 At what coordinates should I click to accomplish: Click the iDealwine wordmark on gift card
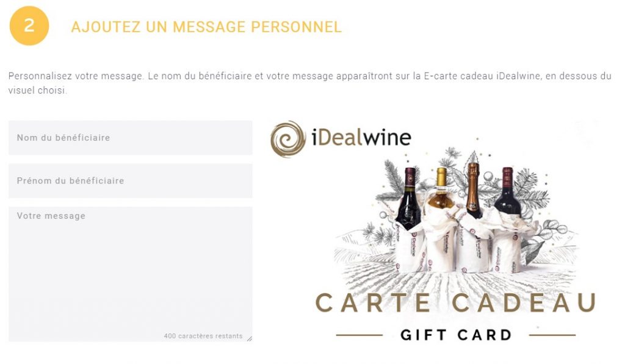[361, 138]
